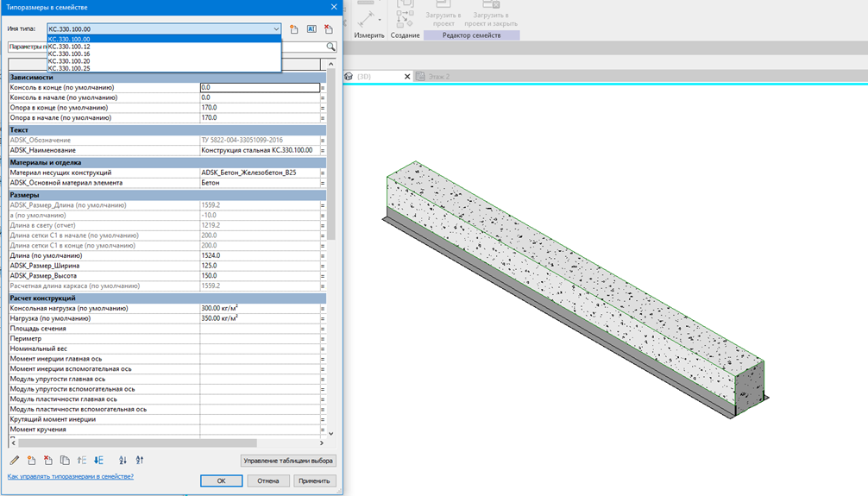This screenshot has width=868, height=496.
Task: Click the Опора в конце value 170.0
Action: click(x=260, y=107)
